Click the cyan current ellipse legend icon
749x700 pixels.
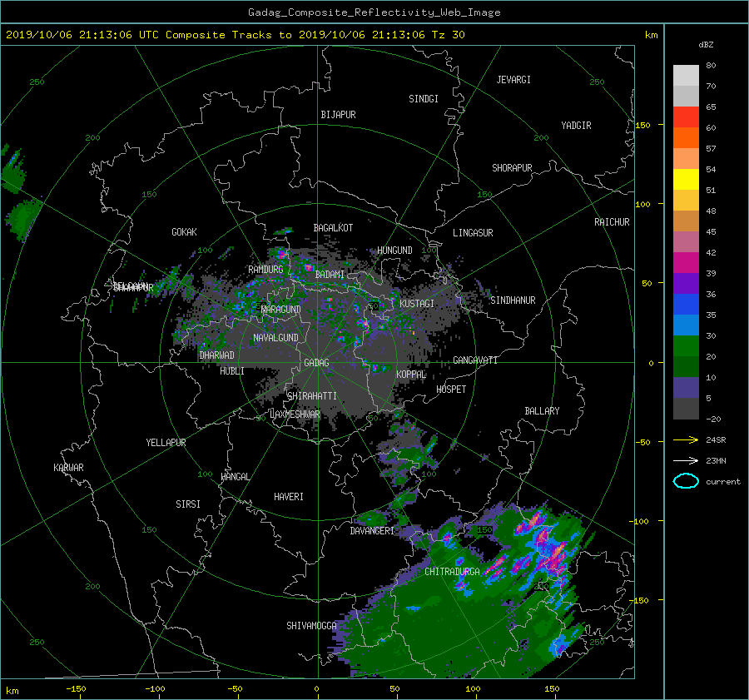pyautogui.click(x=686, y=481)
